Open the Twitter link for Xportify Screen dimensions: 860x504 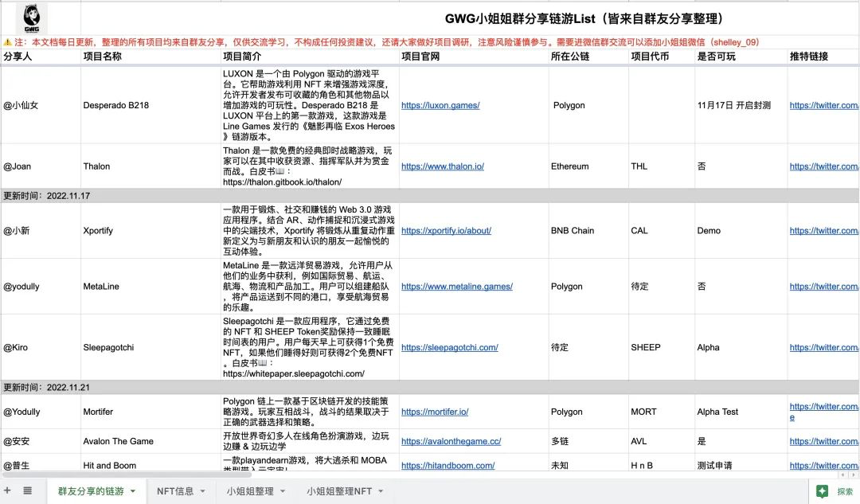pos(824,231)
